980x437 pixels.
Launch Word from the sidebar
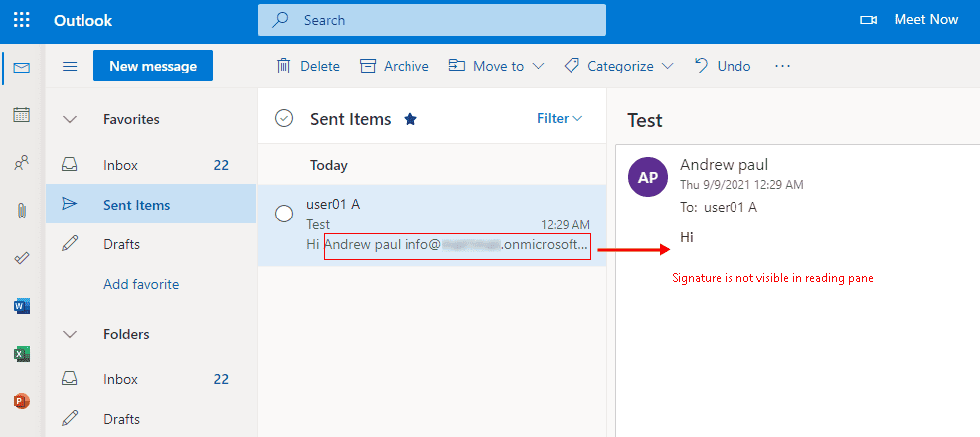tap(21, 306)
